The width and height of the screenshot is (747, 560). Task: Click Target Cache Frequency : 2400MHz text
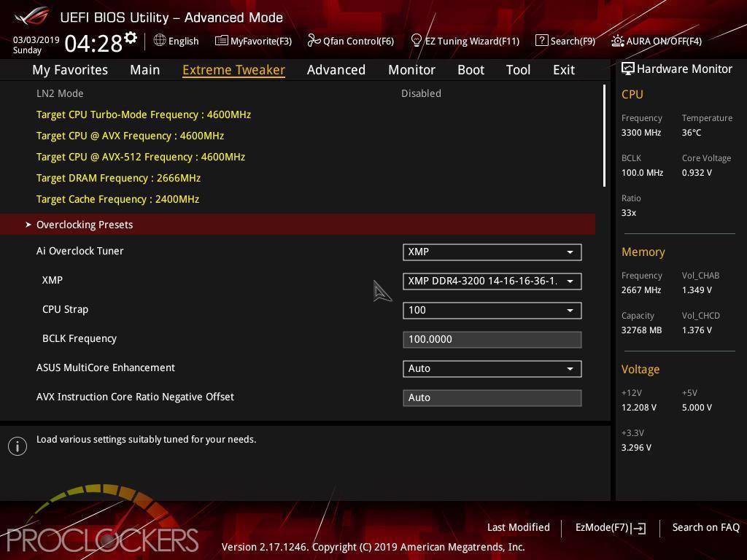pyautogui.click(x=117, y=199)
